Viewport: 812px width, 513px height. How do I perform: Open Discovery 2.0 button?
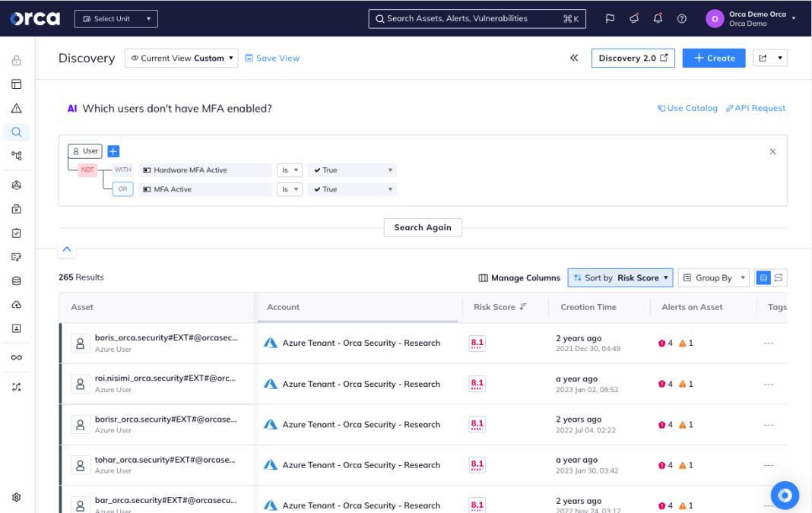(x=633, y=58)
